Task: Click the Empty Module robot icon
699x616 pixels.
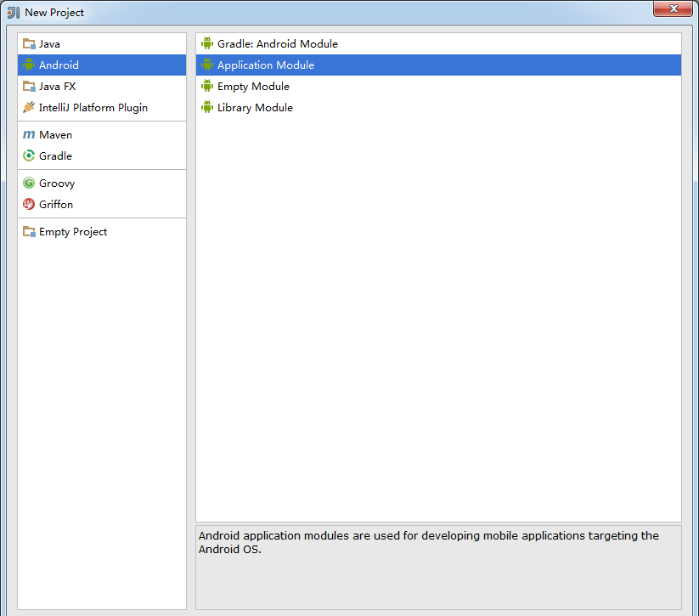Action: tap(207, 86)
